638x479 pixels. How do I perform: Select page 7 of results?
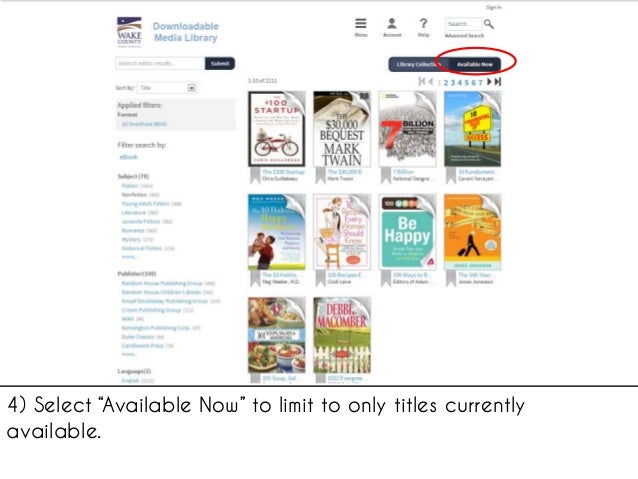pos(480,83)
